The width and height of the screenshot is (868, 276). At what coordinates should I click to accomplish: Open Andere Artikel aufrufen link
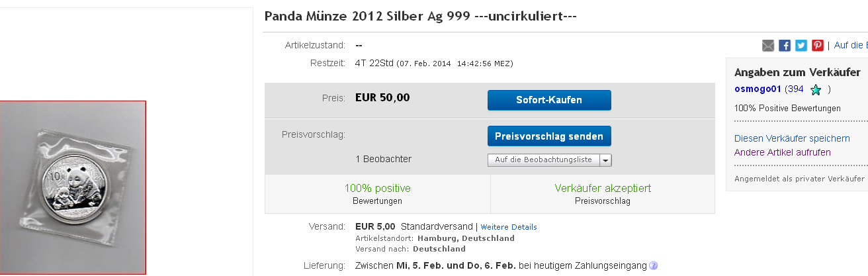(x=783, y=152)
